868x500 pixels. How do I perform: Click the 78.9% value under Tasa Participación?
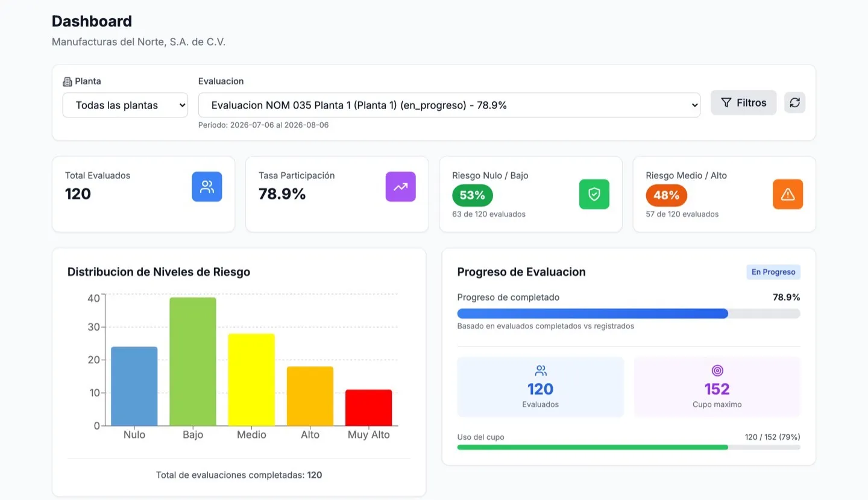(x=282, y=194)
